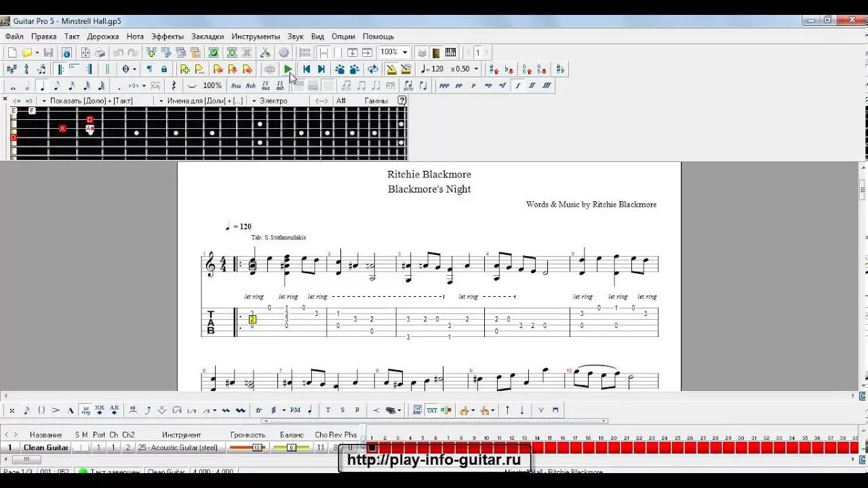Image resolution: width=868 pixels, height=488 pixels.
Task: Apply the trill tr effect
Action: (259, 410)
